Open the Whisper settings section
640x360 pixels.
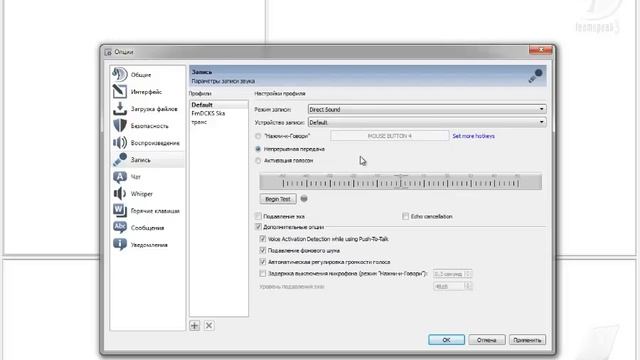point(147,194)
